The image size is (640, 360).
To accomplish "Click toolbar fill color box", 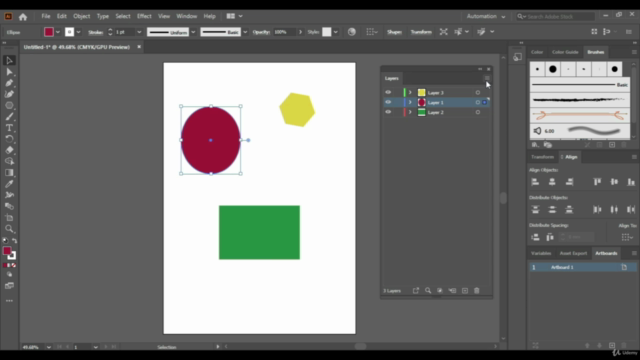I will click(7, 251).
